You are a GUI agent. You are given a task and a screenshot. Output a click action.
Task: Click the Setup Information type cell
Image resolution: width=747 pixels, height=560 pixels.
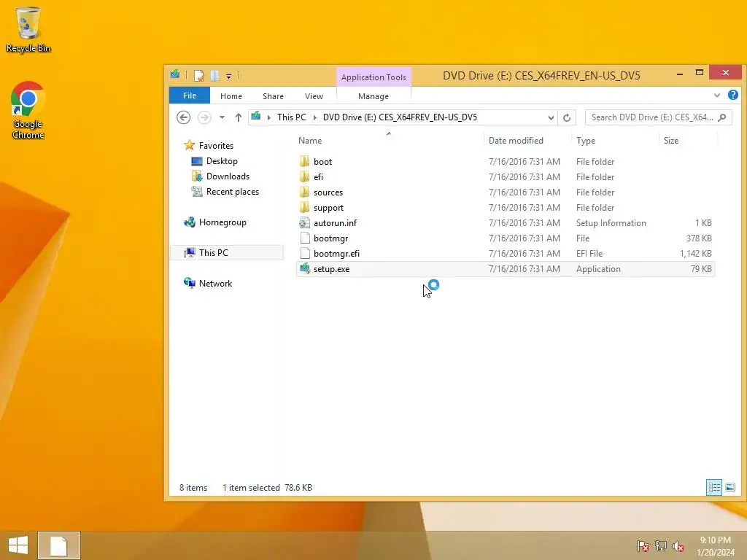point(611,223)
